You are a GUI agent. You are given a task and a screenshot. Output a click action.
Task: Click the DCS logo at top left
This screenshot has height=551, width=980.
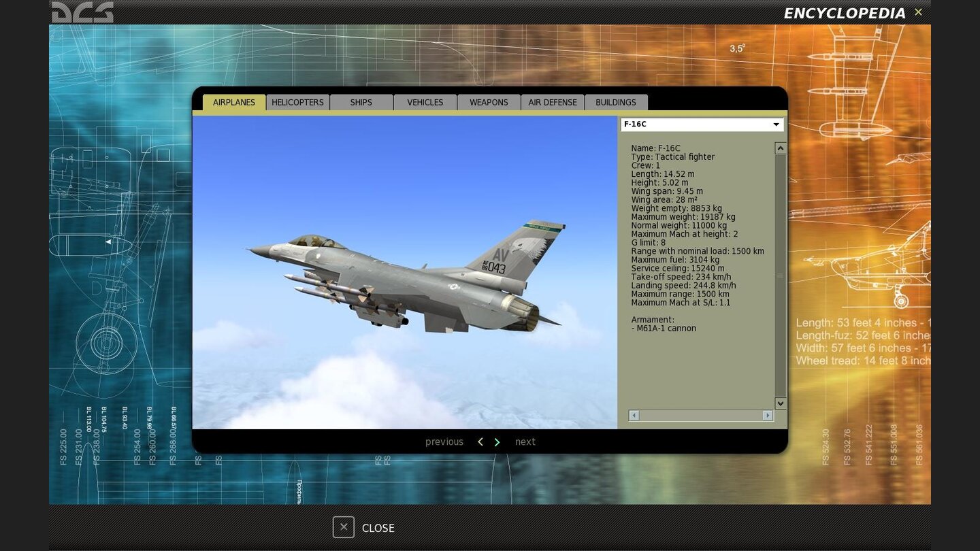point(82,12)
